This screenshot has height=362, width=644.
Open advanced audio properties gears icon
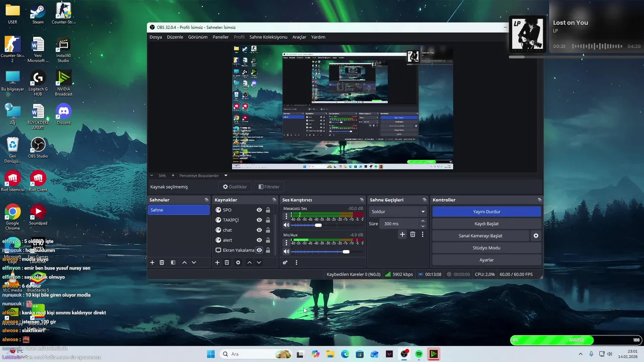(x=285, y=262)
